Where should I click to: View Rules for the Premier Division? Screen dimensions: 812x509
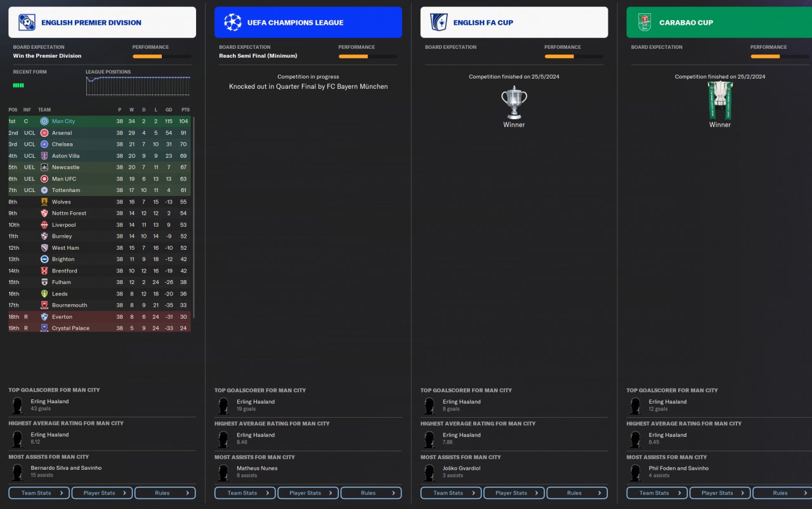pyautogui.click(x=165, y=493)
